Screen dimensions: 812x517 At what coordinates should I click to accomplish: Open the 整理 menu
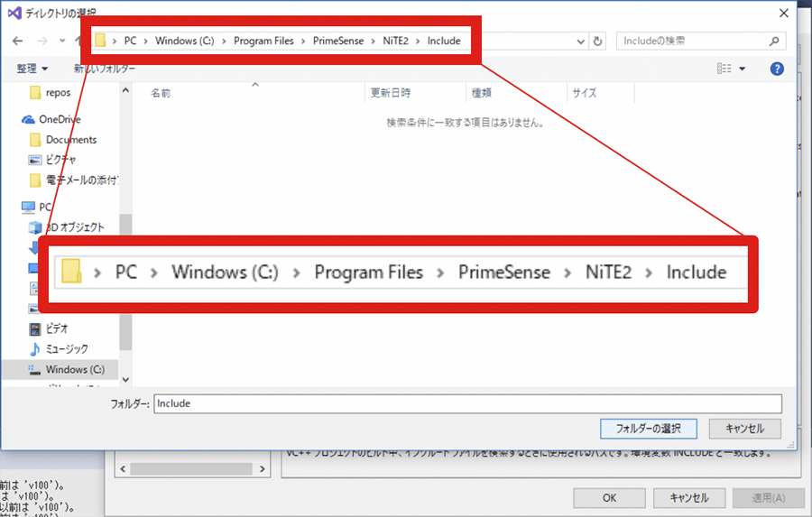pyautogui.click(x=32, y=69)
